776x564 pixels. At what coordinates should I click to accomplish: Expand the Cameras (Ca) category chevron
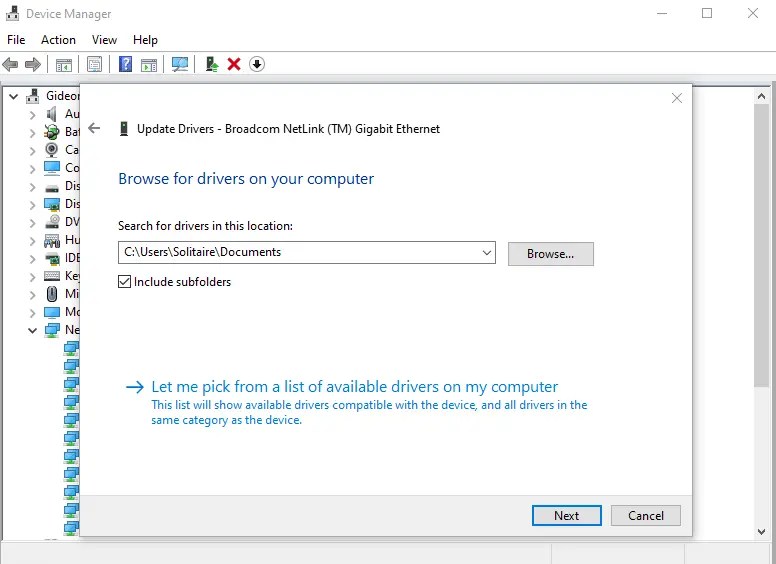tap(32, 150)
